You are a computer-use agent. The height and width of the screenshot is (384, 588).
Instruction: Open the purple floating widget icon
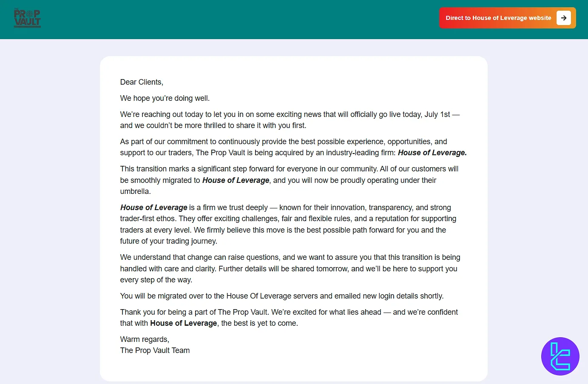click(560, 356)
